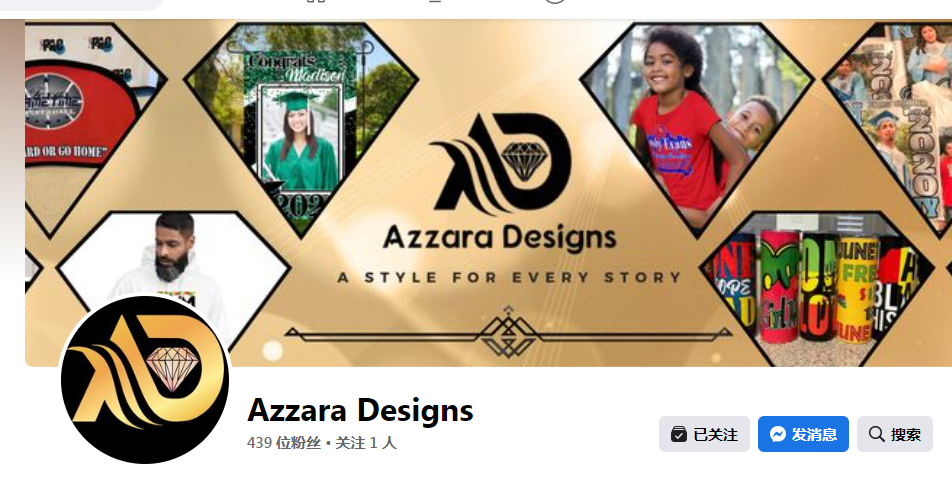Viewport: 952px width, 477px height.
Task: Search this page with 搜索 button
Action: point(894,434)
